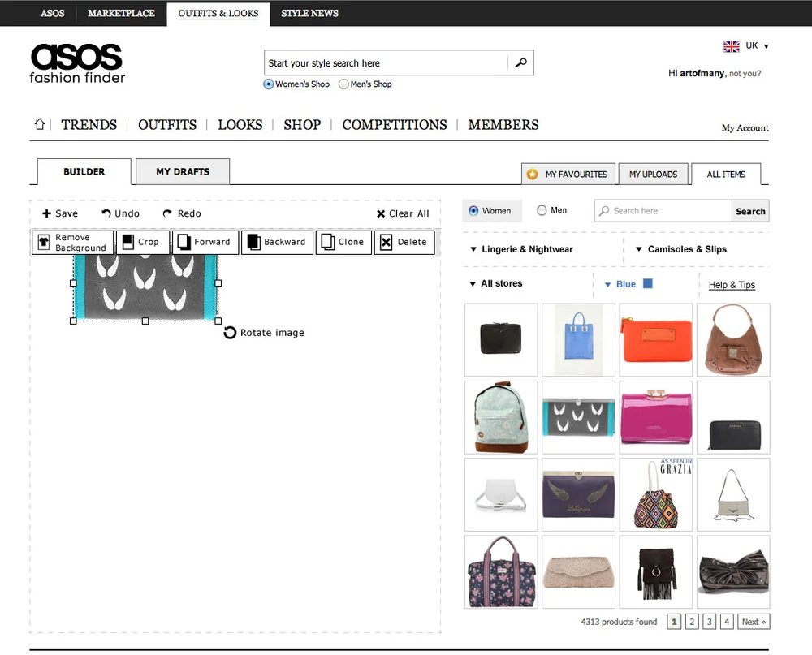Select the pink clutch product thumbnail
Image resolution: width=812 pixels, height=655 pixels.
pos(656,417)
